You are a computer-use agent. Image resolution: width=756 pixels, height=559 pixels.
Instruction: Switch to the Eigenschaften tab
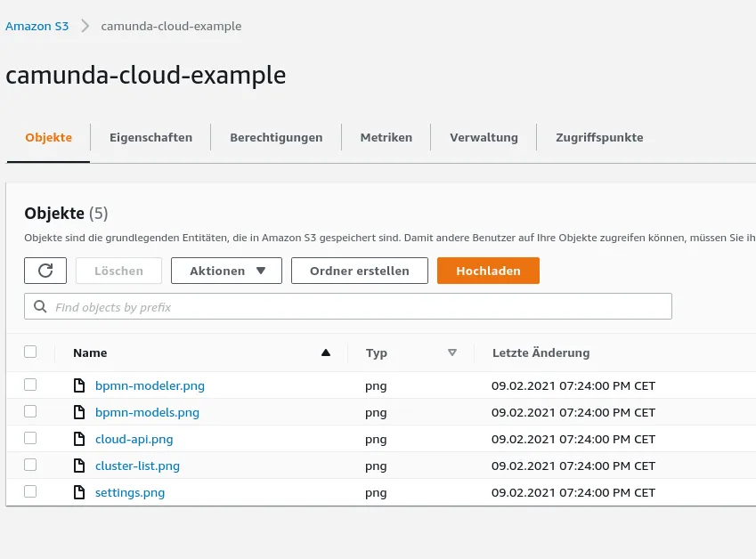coord(150,137)
